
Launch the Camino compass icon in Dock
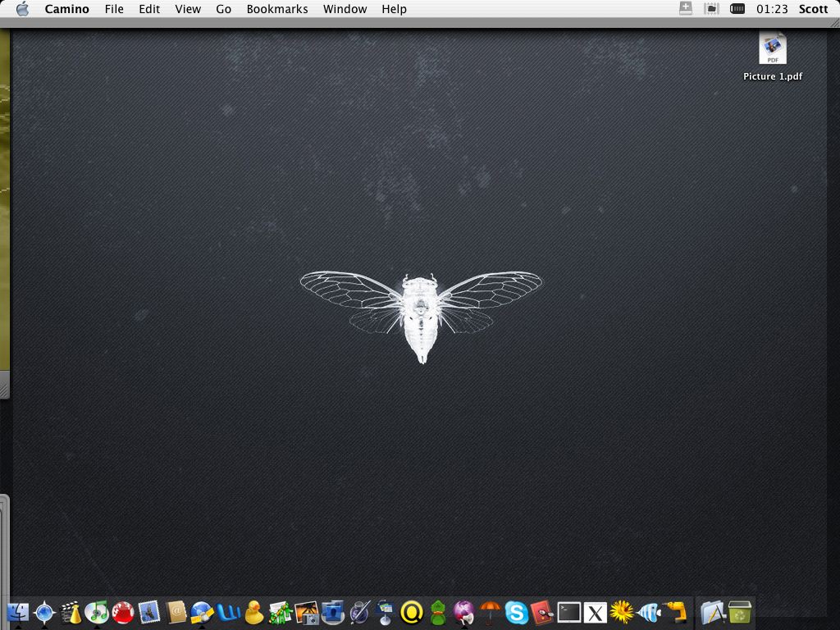[x=44, y=612]
